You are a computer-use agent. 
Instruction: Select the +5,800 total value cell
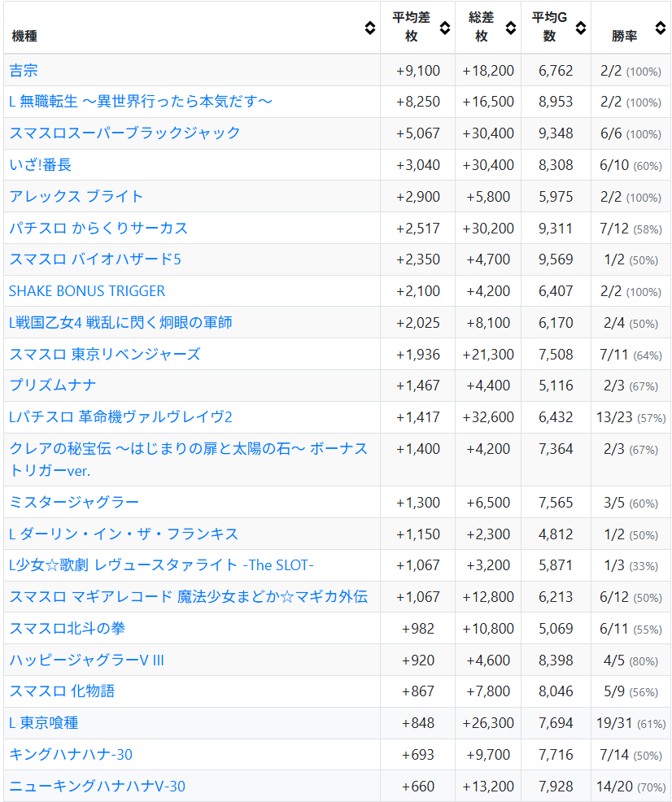tap(488, 197)
